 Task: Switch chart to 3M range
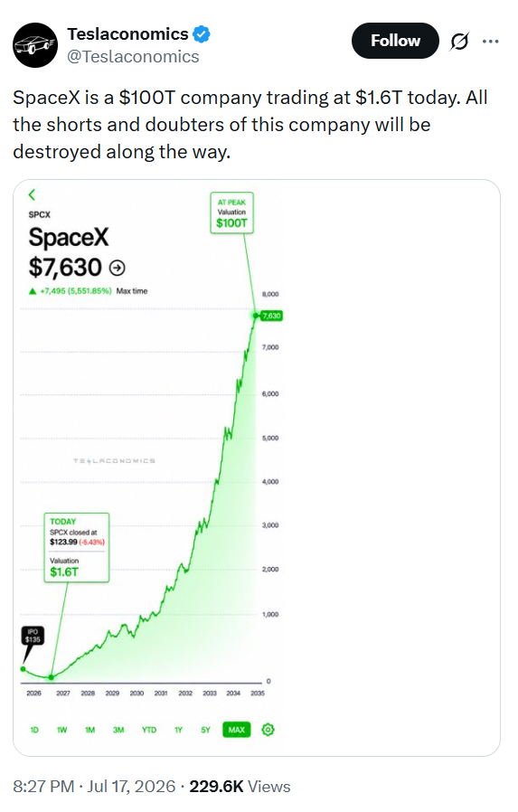pyautogui.click(x=118, y=730)
